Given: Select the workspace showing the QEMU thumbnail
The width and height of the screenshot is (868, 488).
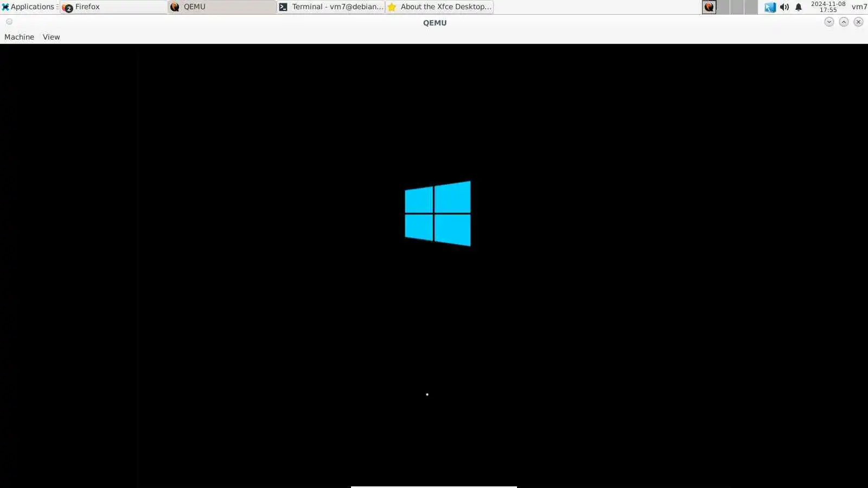Looking at the screenshot, I should click(709, 7).
